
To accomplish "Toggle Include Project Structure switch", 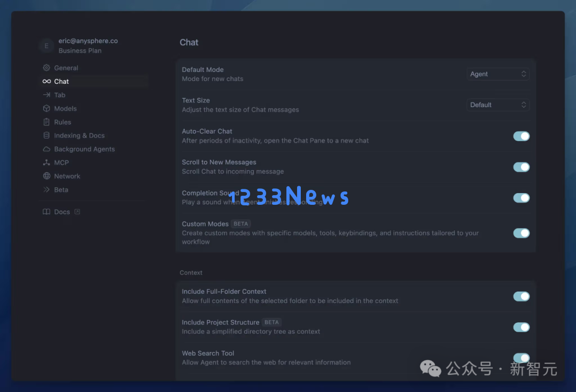I will (x=521, y=327).
